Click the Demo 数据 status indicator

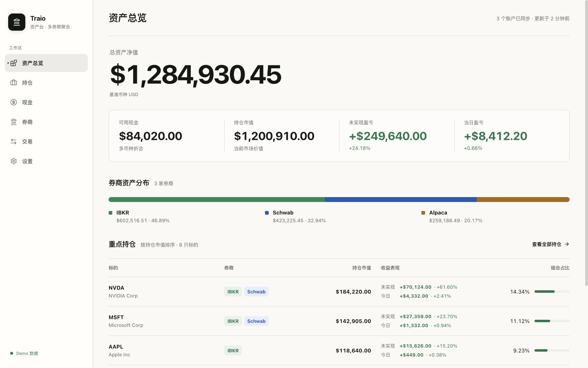[x=24, y=353]
